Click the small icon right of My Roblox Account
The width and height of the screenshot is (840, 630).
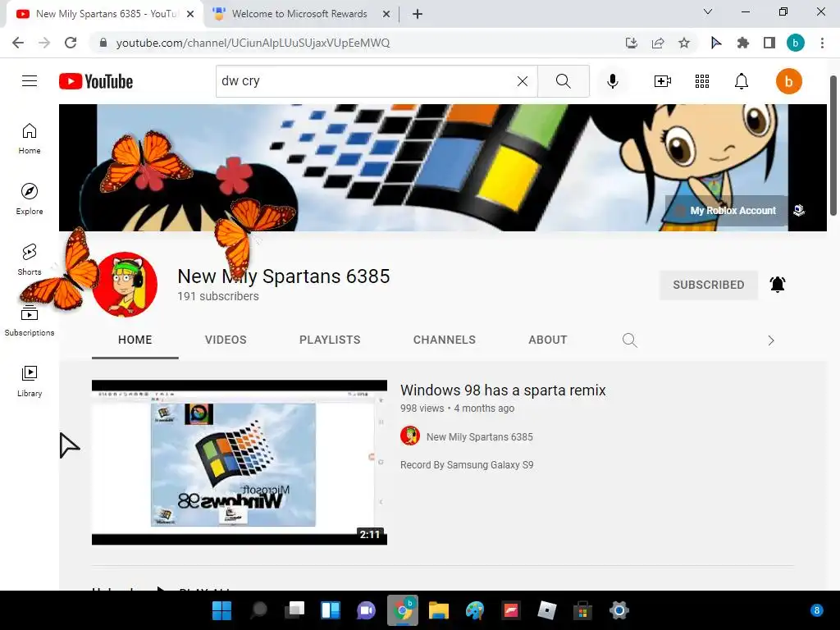799,211
